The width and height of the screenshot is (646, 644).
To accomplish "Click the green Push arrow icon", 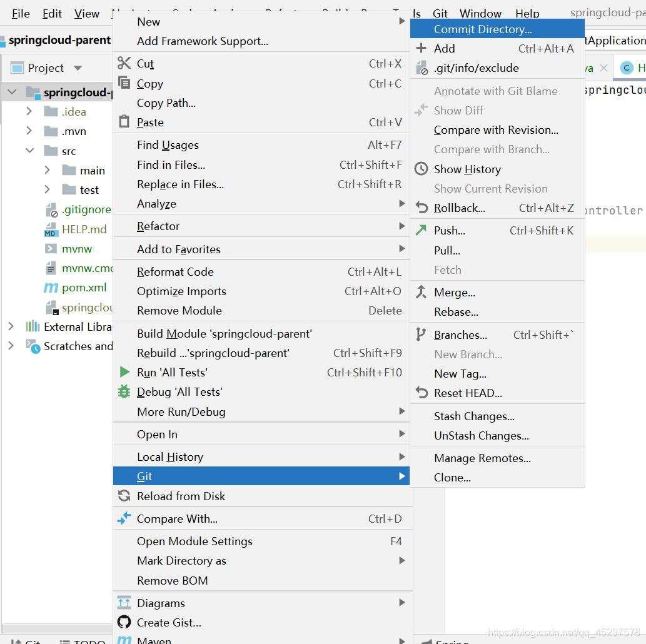I will tap(422, 230).
